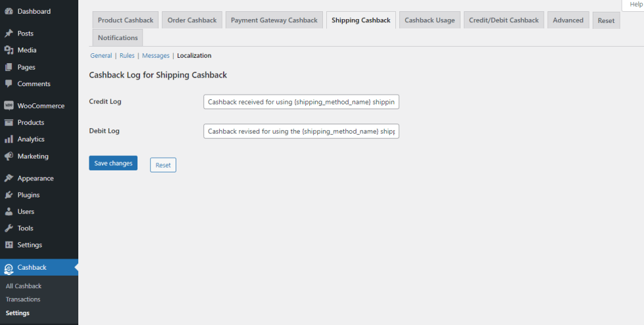Go to Rules sub-section link

(x=127, y=55)
